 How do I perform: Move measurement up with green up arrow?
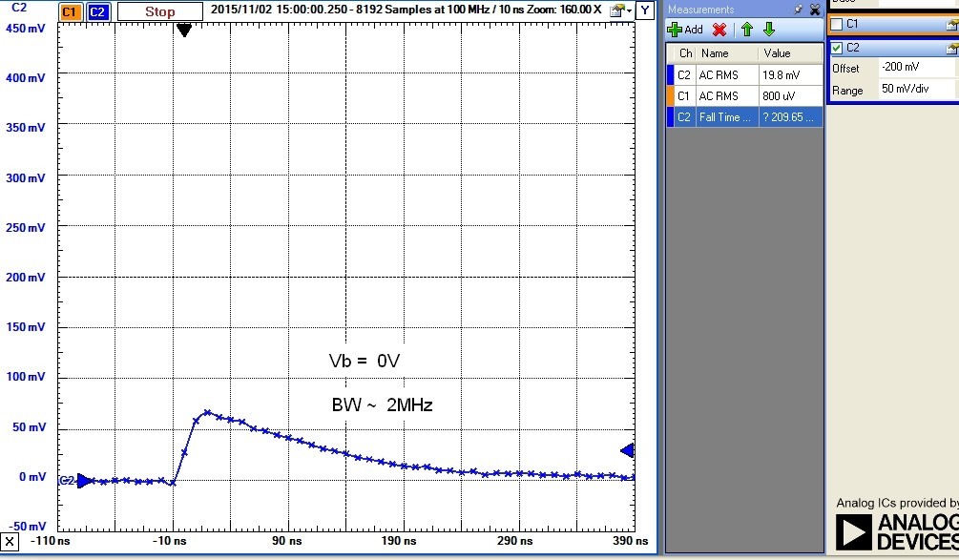point(749,30)
